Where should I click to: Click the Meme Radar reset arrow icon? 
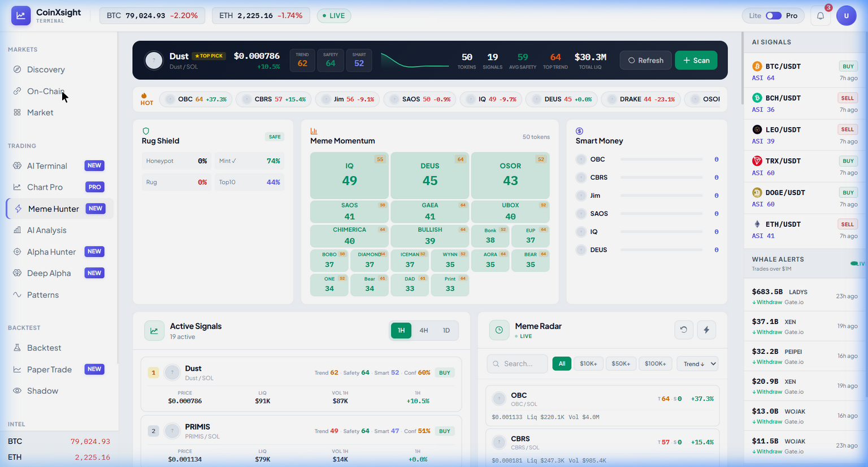click(x=684, y=330)
